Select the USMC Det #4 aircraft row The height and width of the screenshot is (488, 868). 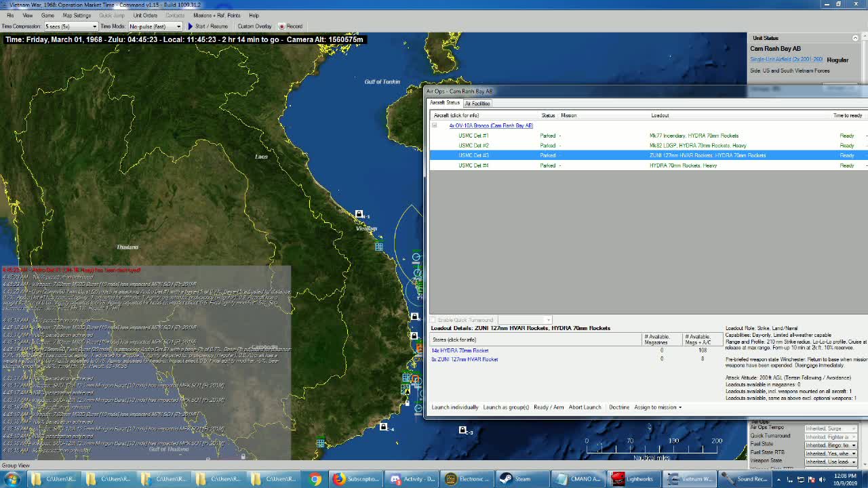point(648,165)
